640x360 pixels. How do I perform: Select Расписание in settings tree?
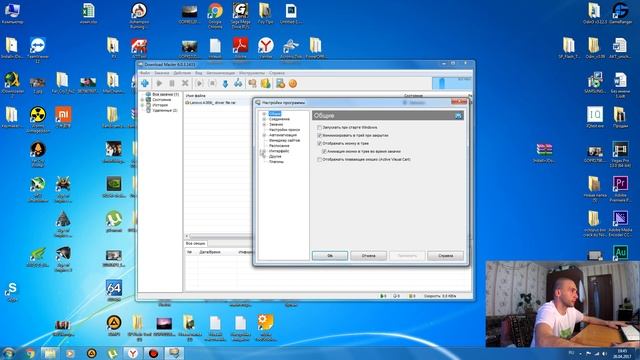pos(279,146)
